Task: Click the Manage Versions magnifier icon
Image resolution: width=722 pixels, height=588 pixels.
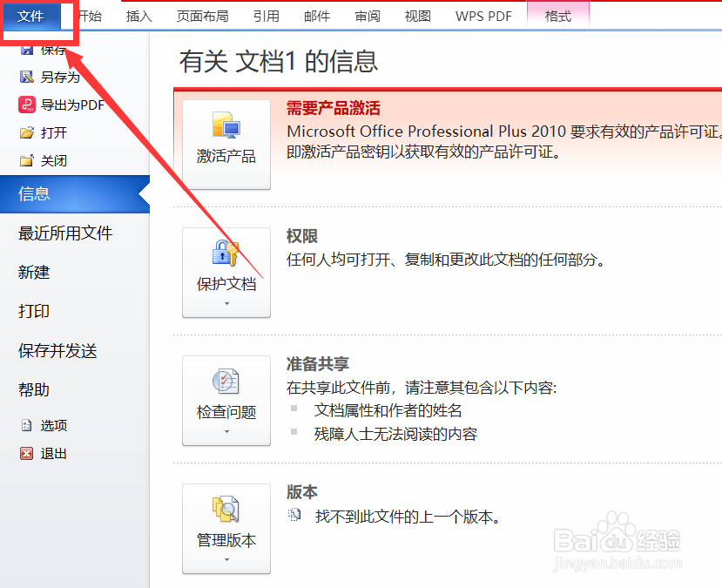Action: (226, 509)
